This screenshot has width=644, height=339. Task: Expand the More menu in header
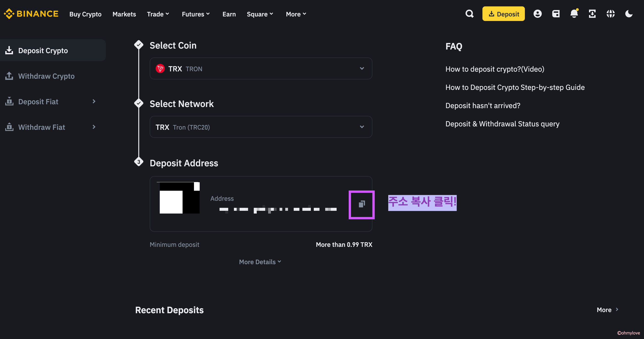(x=296, y=14)
